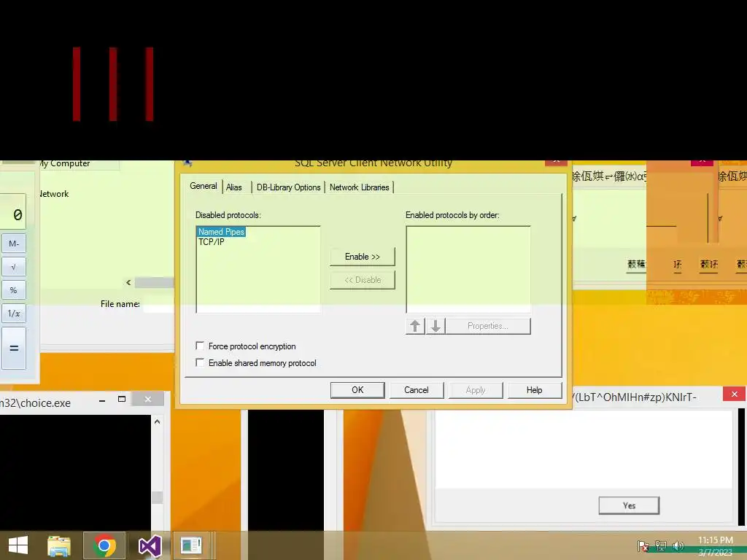Minimize the choice.exe console window
Viewport: 747px width, 560px height.
[x=102, y=400]
